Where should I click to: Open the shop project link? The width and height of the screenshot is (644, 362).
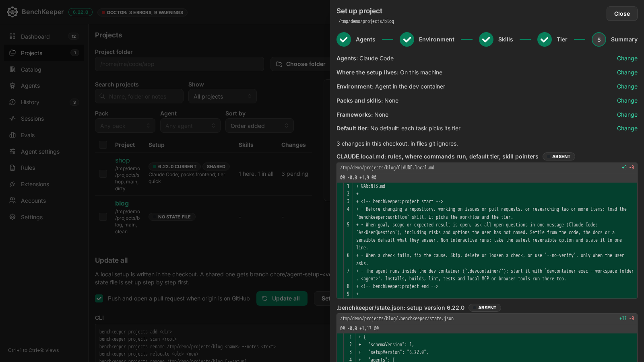coord(122,160)
